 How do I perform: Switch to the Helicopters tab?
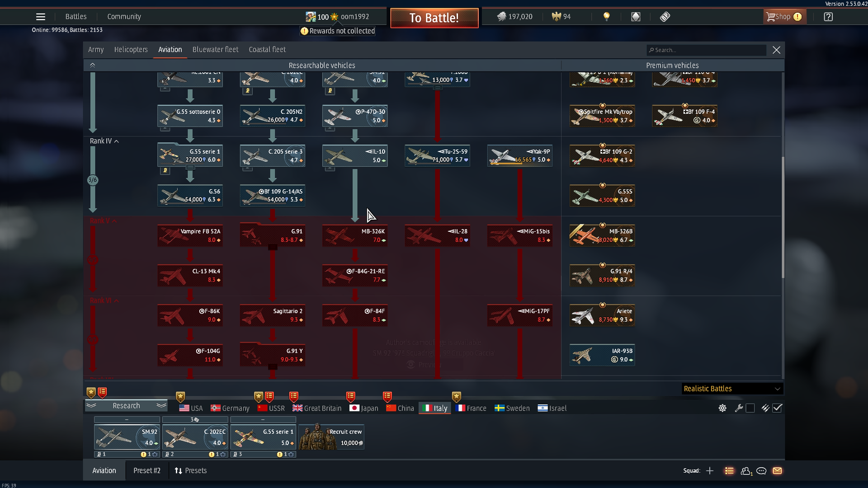click(x=131, y=50)
